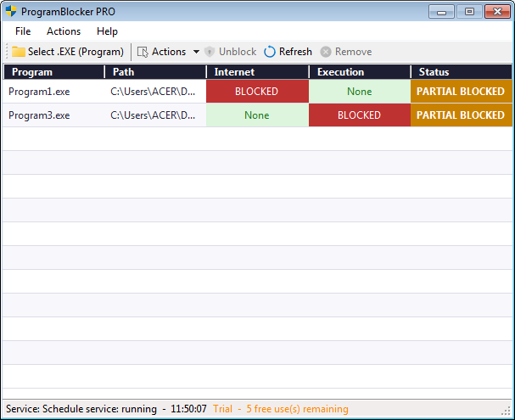Click the None Execution cell for Program1.exe
This screenshot has height=420, width=515.
(x=360, y=92)
